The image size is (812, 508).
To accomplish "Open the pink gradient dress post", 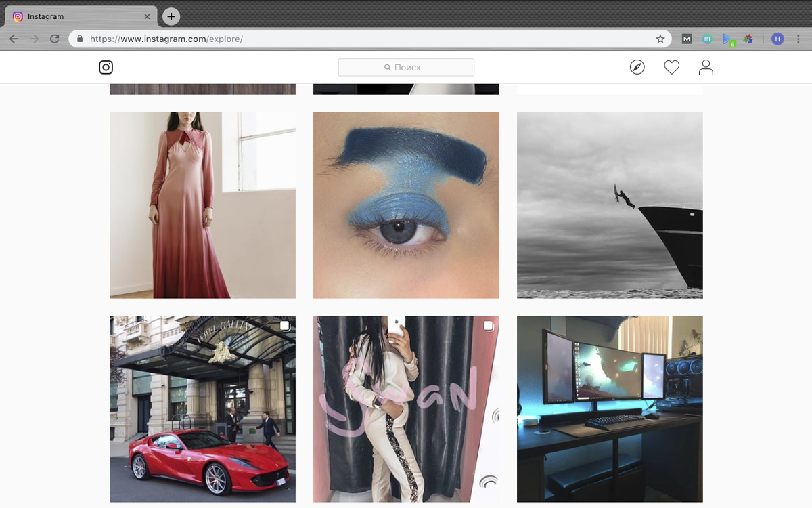I will pyautogui.click(x=202, y=205).
